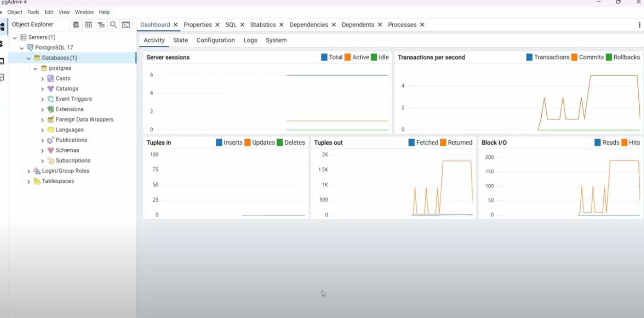This screenshot has width=644, height=318.
Task: Collapse the Databases node
Action: (x=29, y=58)
